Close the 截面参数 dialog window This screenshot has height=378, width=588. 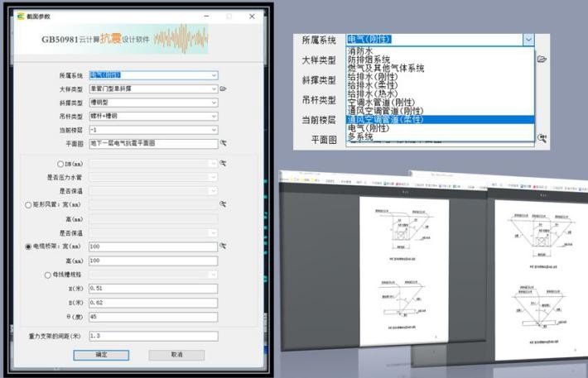tap(252, 16)
